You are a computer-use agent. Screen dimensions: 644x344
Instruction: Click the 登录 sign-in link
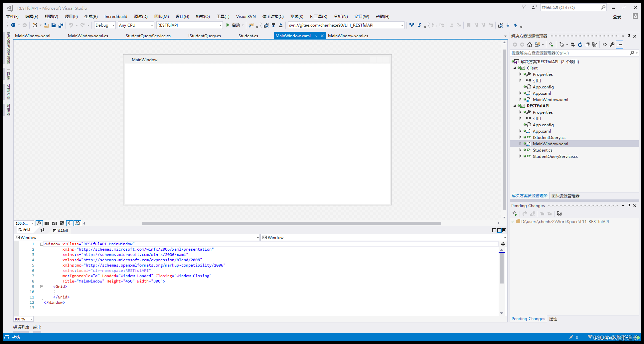tap(617, 17)
